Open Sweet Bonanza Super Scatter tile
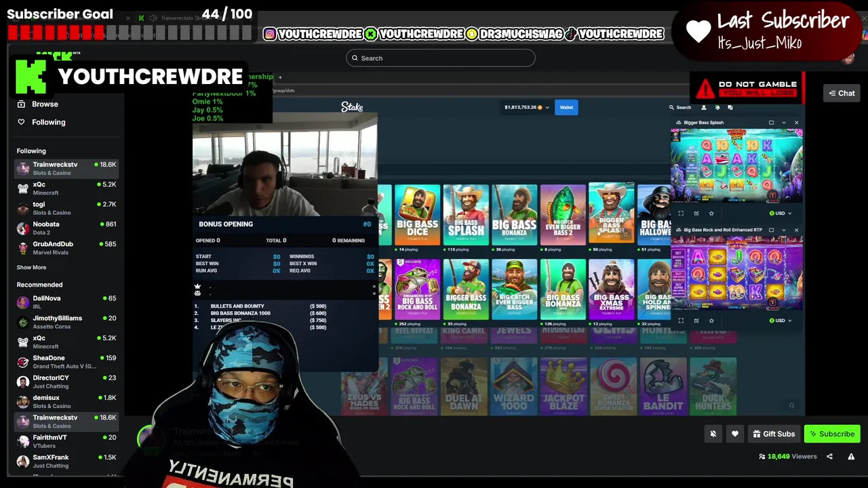 pyautogui.click(x=612, y=386)
